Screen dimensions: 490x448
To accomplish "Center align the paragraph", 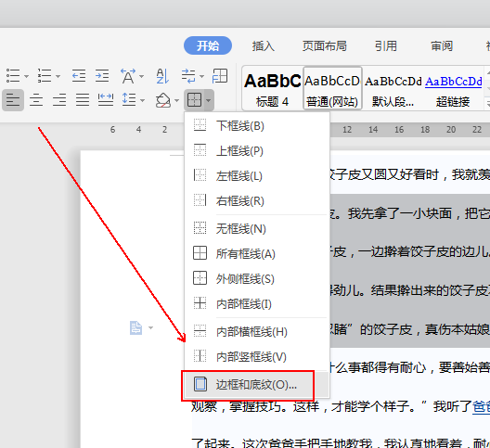I will pyautogui.click(x=36, y=100).
